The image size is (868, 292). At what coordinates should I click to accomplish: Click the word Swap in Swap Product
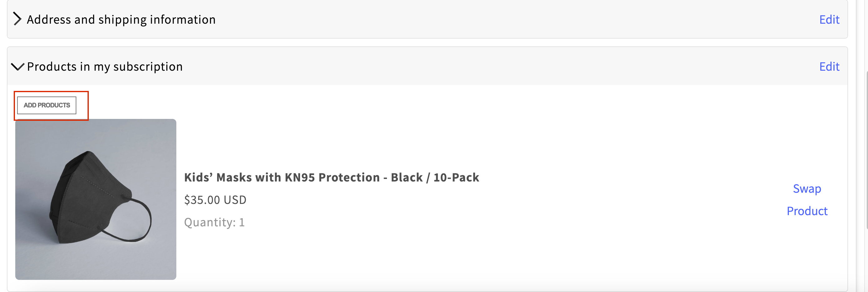point(807,189)
